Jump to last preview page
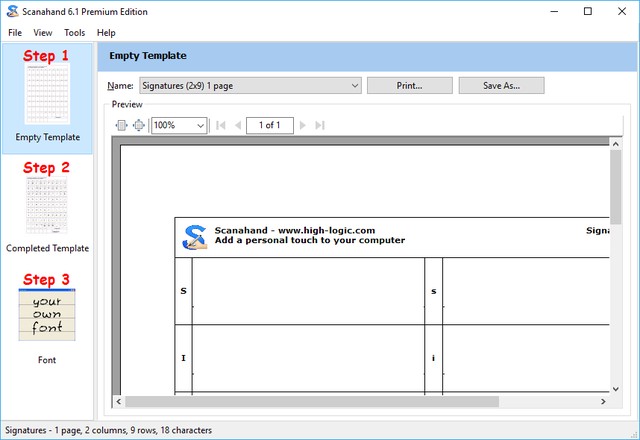Viewport: 640px width, 440px height. pyautogui.click(x=320, y=125)
